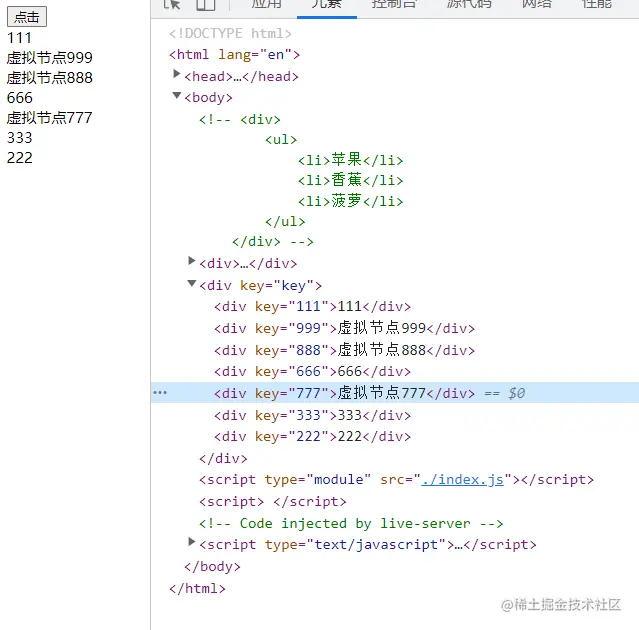Open the 性能 tab
This screenshot has height=630, width=639.
597,4
